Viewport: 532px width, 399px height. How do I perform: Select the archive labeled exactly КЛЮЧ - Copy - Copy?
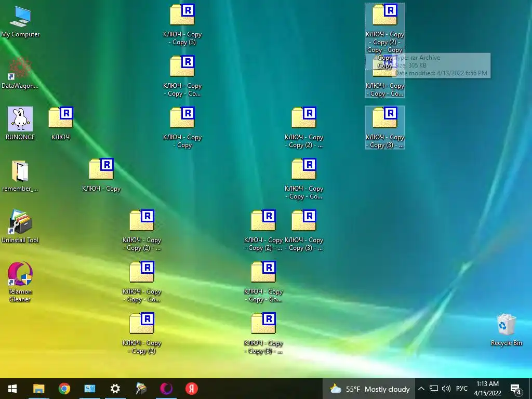point(182,128)
